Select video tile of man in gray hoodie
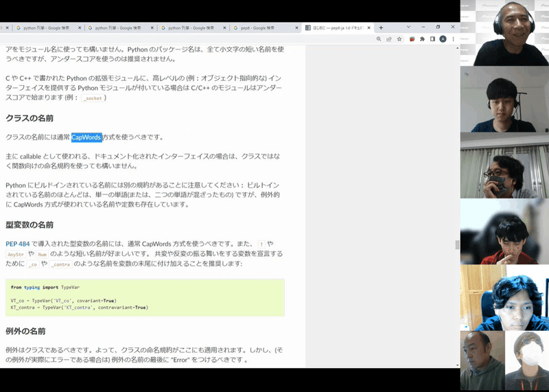Image resolution: width=549 pixels, height=392 pixels. tap(482, 361)
